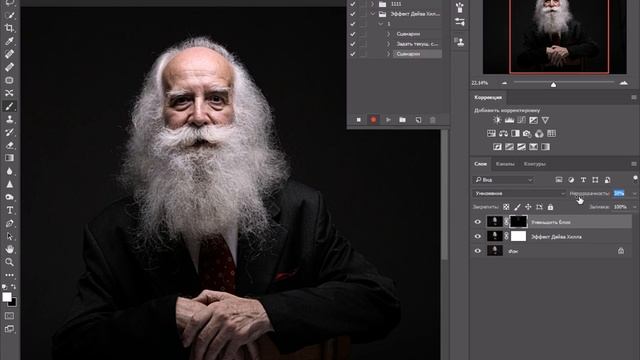This screenshot has height=360, width=640.
Task: Select the Eyedropper tool
Action: click(x=9, y=41)
